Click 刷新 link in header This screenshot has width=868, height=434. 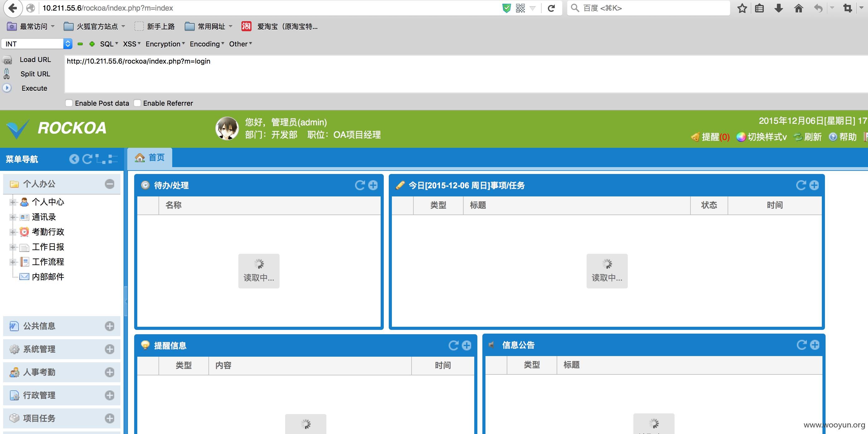808,137
